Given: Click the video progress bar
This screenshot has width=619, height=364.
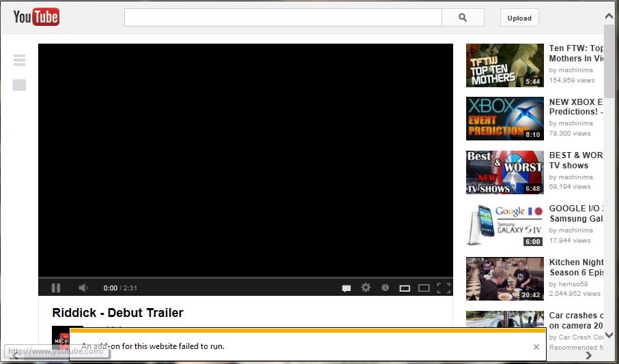Looking at the screenshot, I should (x=246, y=278).
